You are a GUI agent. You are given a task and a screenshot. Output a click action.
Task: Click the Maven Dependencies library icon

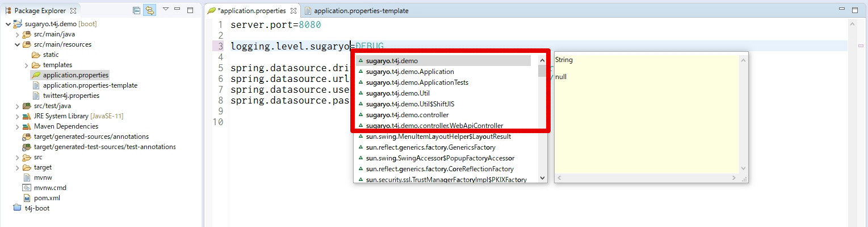pyautogui.click(x=27, y=126)
